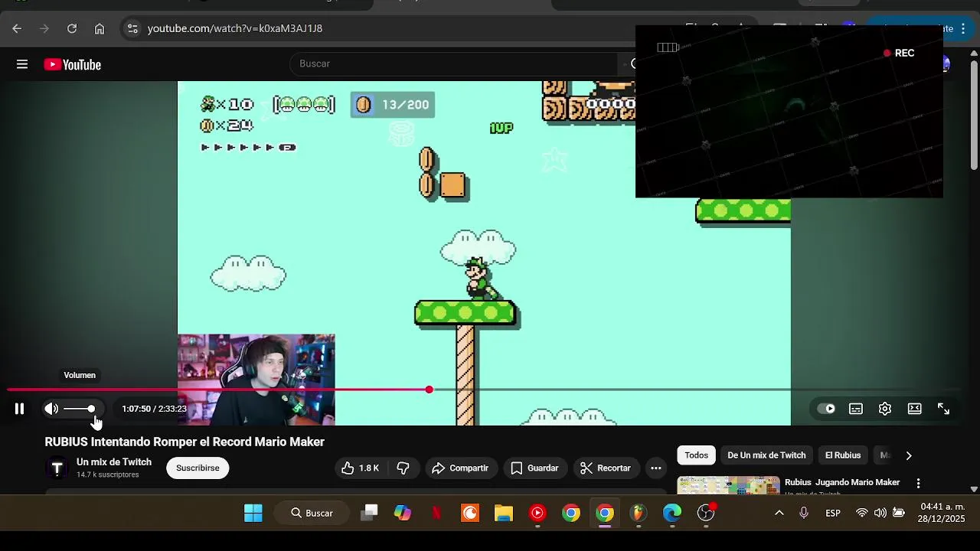Screen dimensions: 980x551
Task: Change input language ESP indicator
Action: (x=833, y=513)
